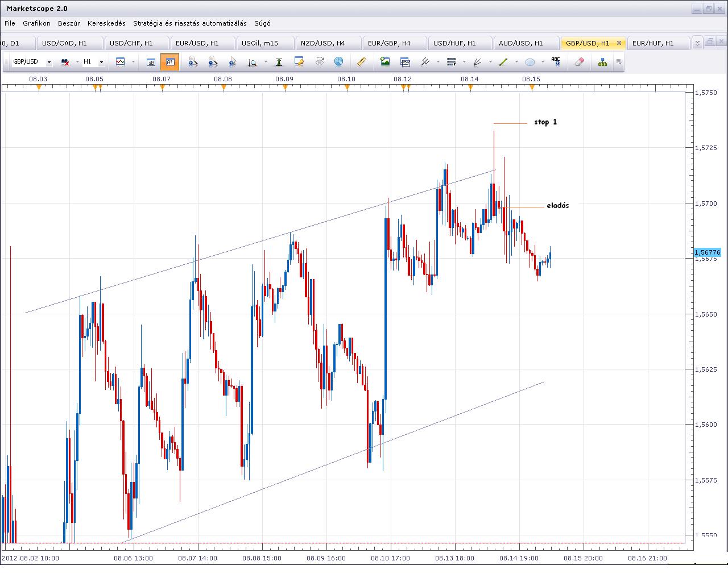728x582 pixels.
Task: Switch to the EUR/GBP, H4 tab
Action: point(394,43)
